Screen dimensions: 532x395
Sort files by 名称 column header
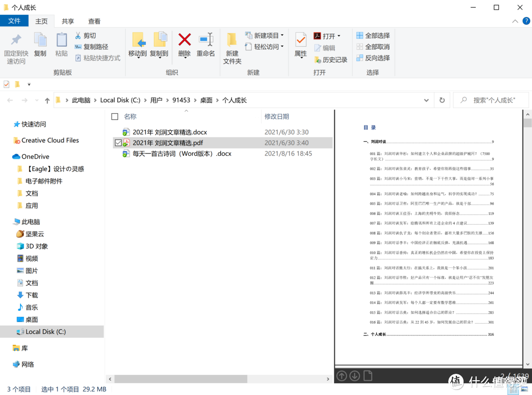(130, 116)
